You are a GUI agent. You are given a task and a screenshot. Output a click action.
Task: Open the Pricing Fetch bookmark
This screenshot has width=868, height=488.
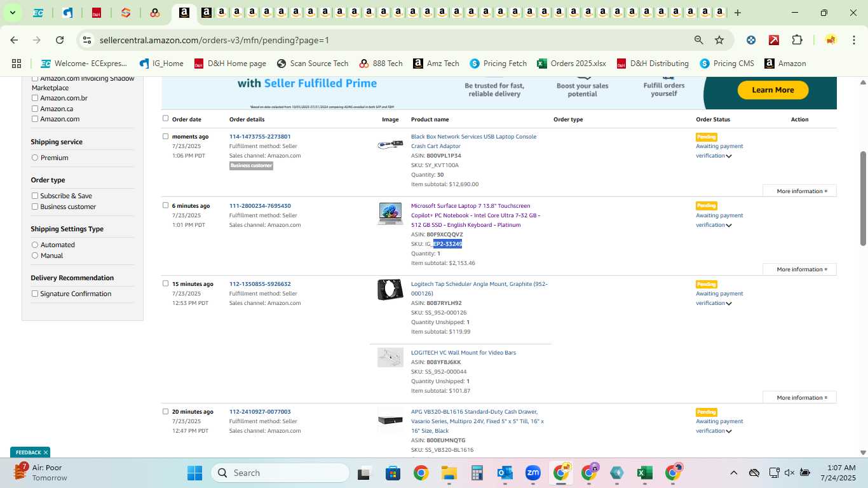(498, 64)
